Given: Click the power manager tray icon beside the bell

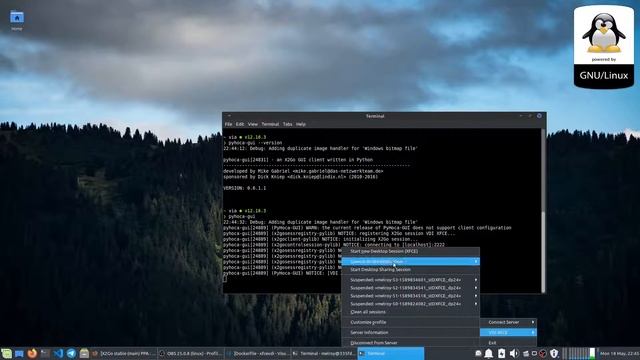Looking at the screenshot, I should click(502, 353).
